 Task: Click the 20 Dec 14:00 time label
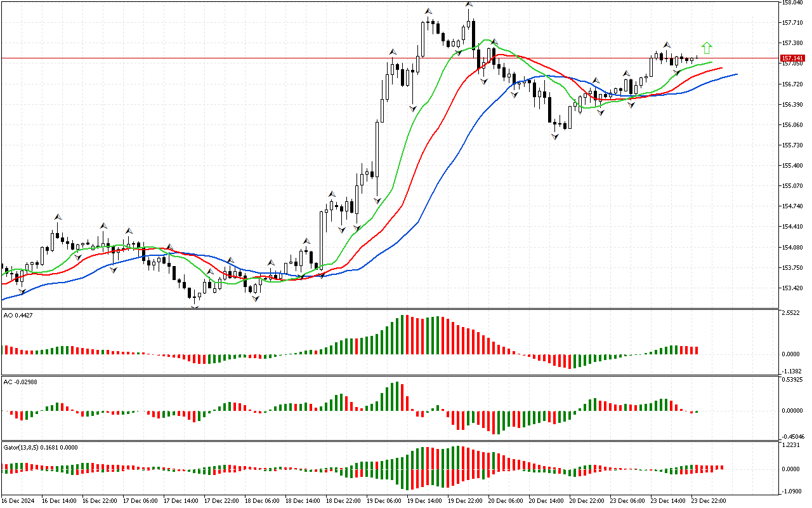pyautogui.click(x=546, y=500)
